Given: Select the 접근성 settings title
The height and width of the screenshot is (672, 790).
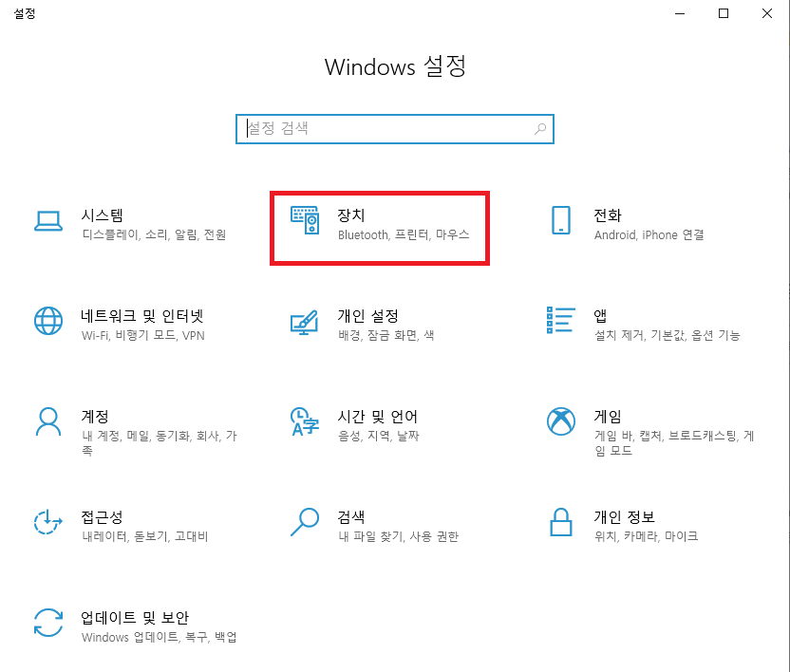Looking at the screenshot, I should click(102, 517).
